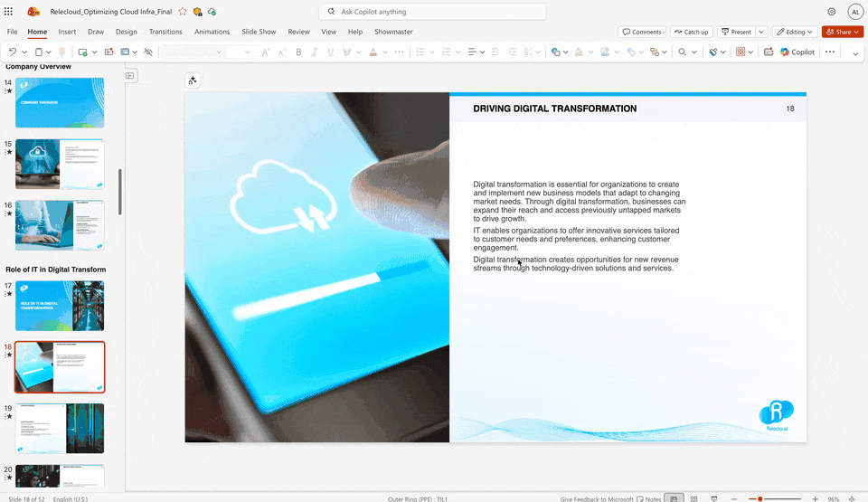The height and width of the screenshot is (502, 868).
Task: Apply text highlight color
Action: (x=347, y=52)
